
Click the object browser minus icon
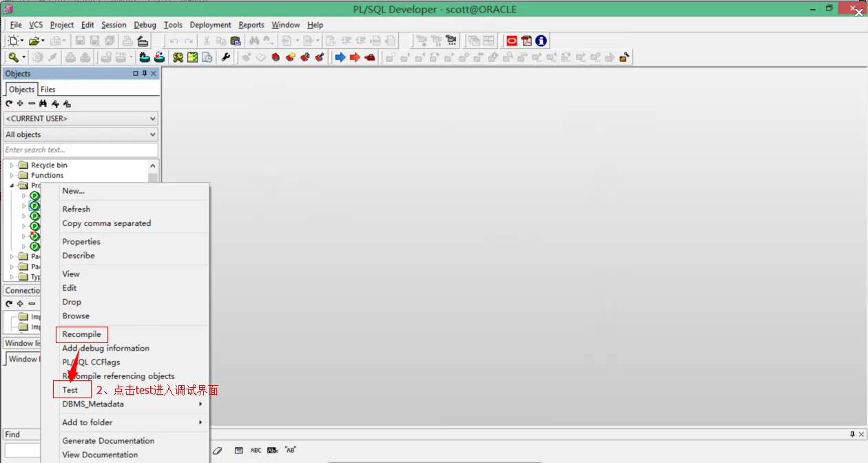point(31,103)
